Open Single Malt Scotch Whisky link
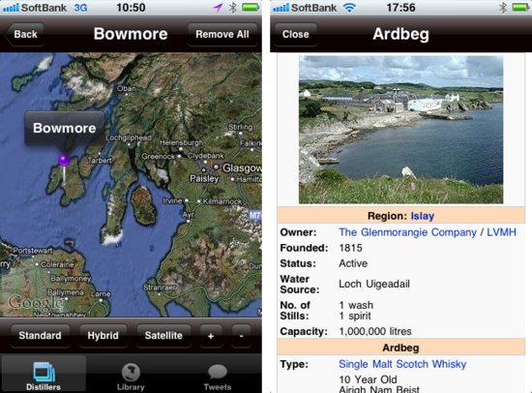Viewport: 532px width, 393px height. (402, 364)
